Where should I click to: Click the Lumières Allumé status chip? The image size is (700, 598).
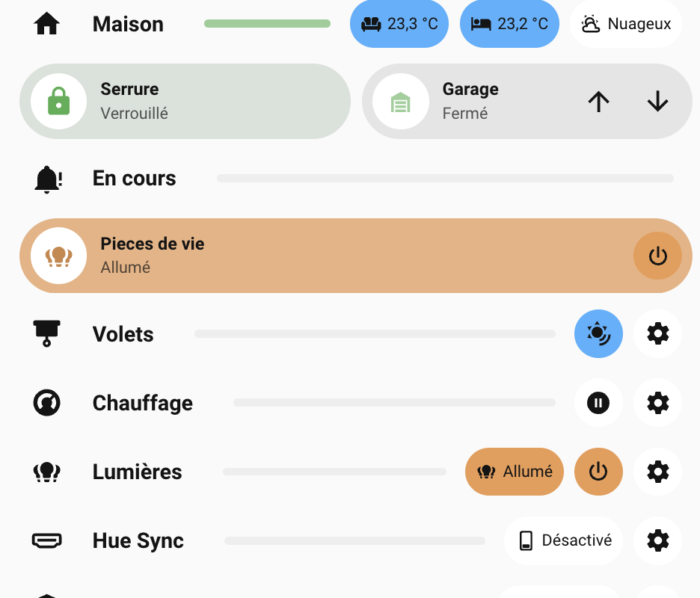[x=515, y=472]
